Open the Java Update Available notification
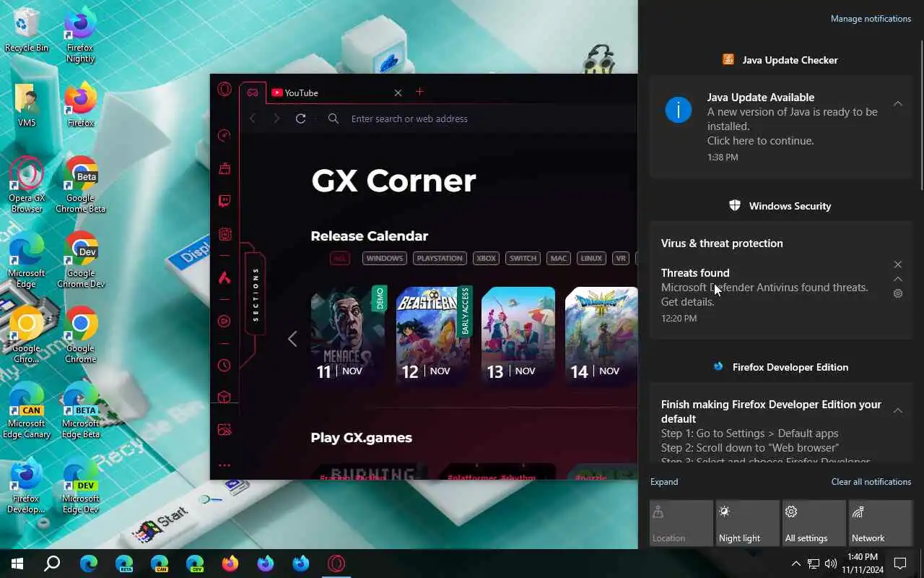Screen dimensions: 924x578 click(x=781, y=126)
